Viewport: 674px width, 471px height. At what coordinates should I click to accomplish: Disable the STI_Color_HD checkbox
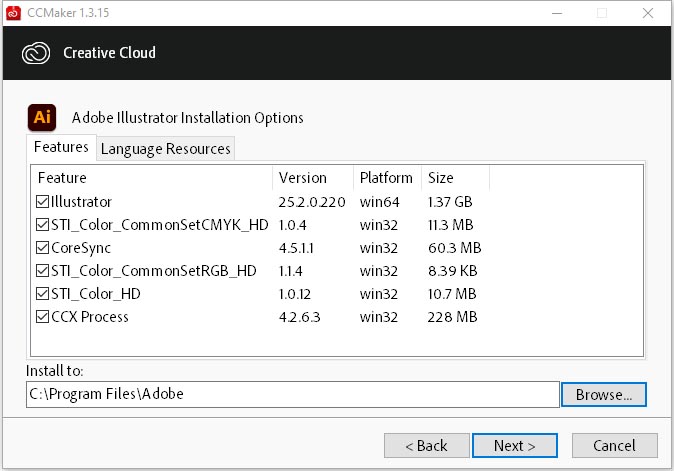pos(42,294)
